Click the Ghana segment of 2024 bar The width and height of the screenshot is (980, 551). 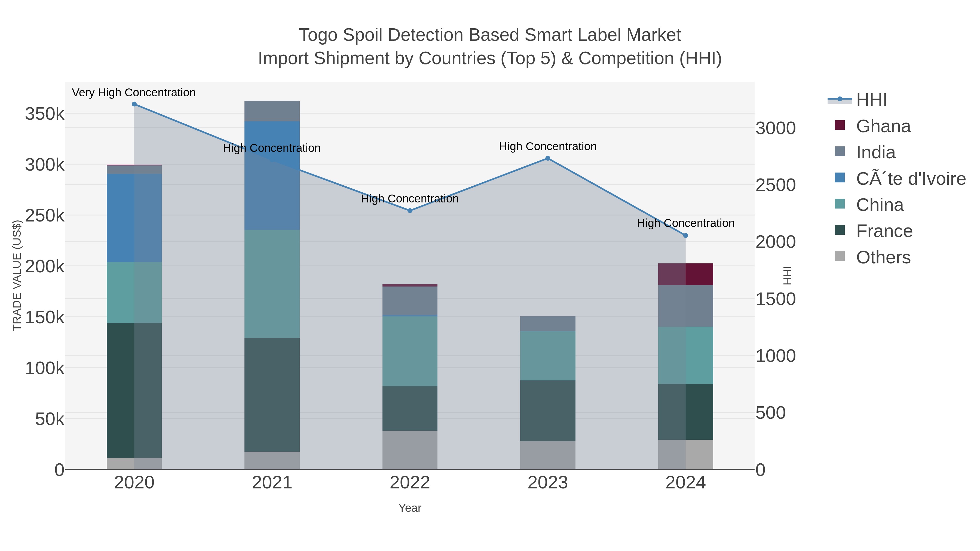pos(685,274)
